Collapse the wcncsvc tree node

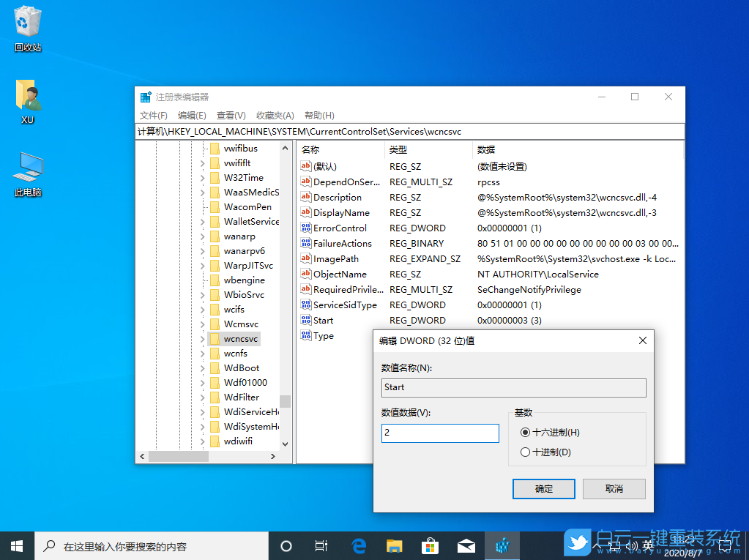coord(202,338)
